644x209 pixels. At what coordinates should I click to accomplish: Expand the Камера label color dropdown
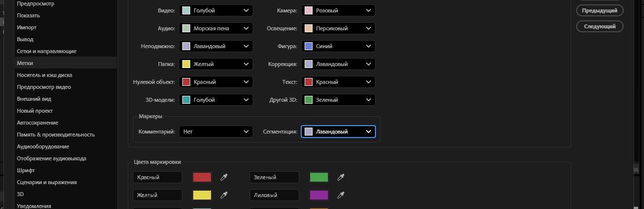click(x=338, y=10)
